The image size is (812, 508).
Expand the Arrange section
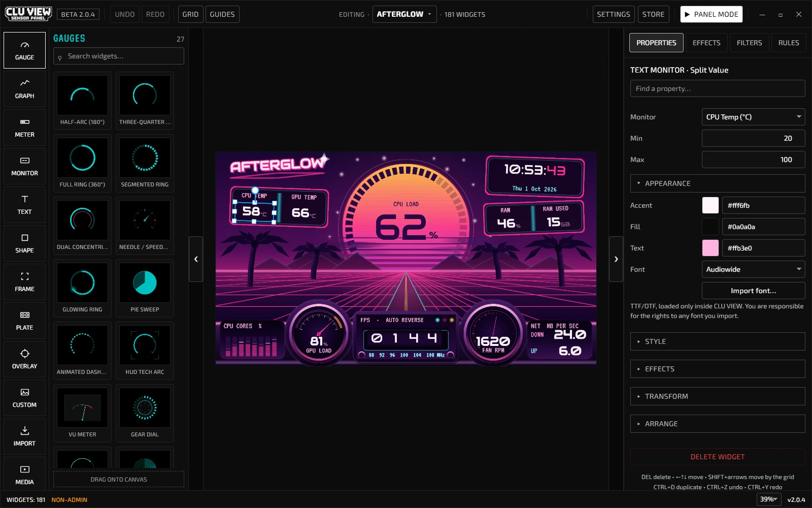tap(718, 424)
